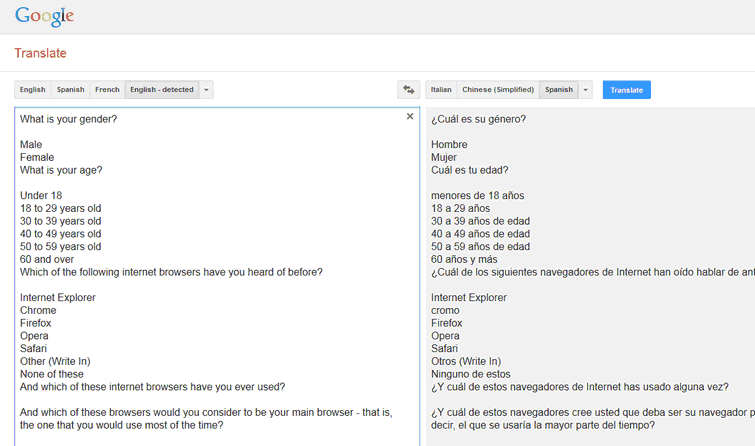
Task: Clear source text with the X icon
Action: click(410, 116)
